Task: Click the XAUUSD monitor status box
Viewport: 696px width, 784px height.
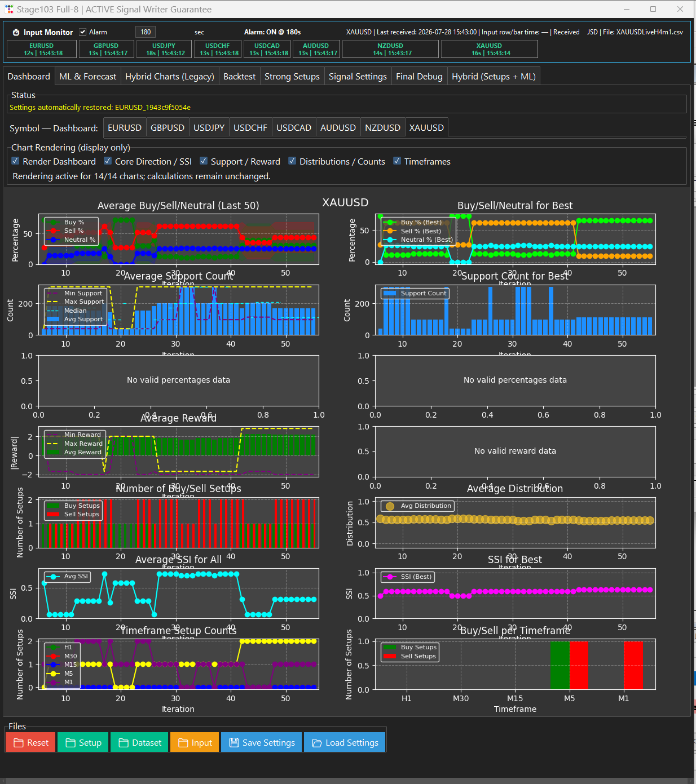Action: pyautogui.click(x=489, y=49)
